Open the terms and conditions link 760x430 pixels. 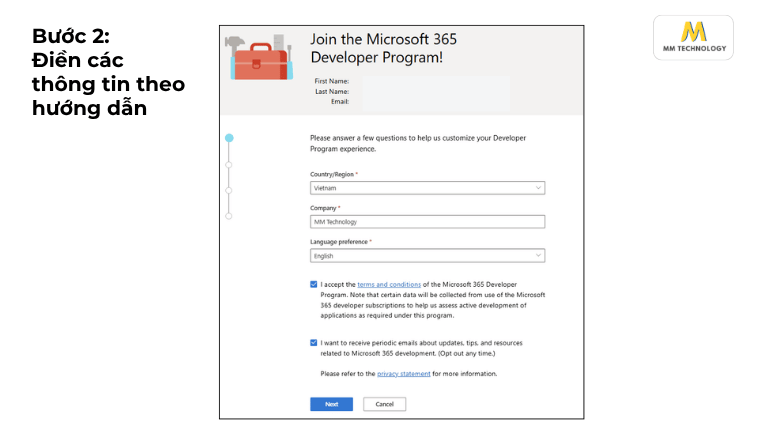click(x=389, y=285)
